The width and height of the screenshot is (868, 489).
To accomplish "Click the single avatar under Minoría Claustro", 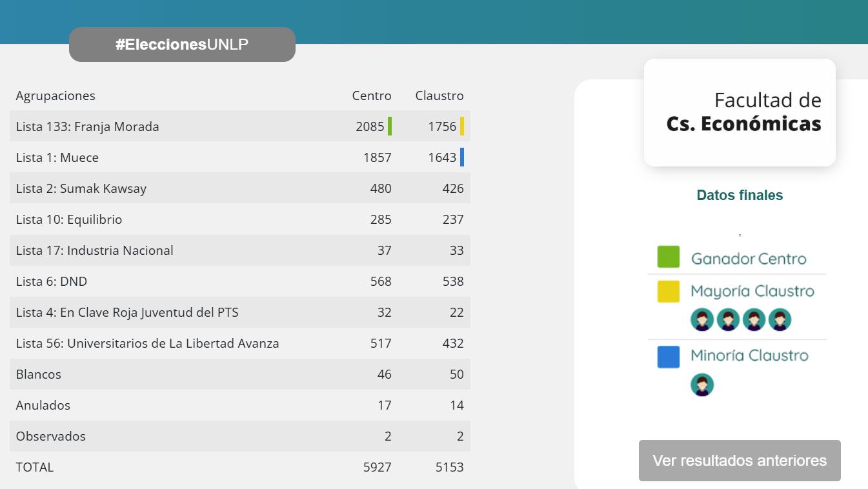I will point(702,384).
